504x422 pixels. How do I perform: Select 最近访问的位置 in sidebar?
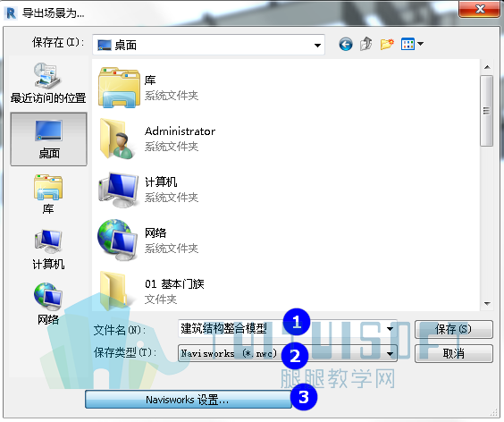[x=48, y=83]
